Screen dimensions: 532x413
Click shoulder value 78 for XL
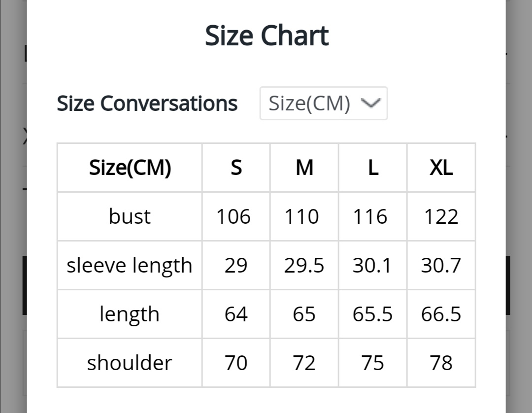[441, 363]
